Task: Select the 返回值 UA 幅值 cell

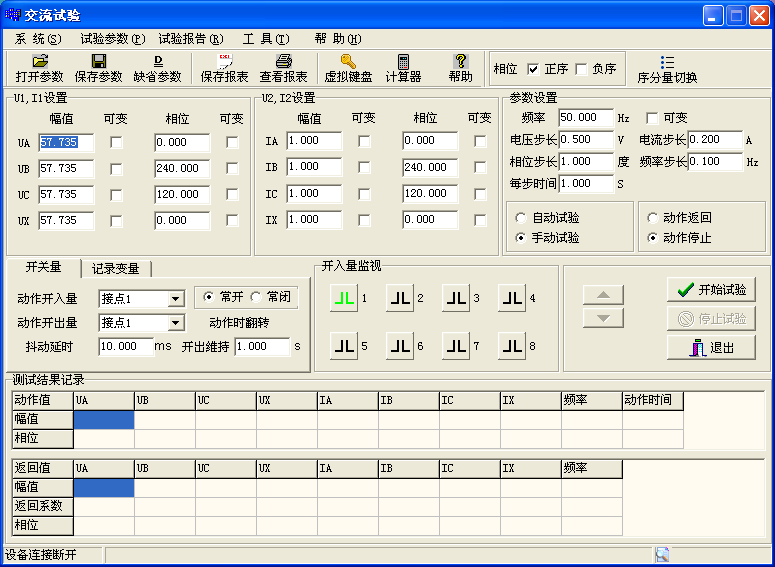Action: click(104, 487)
